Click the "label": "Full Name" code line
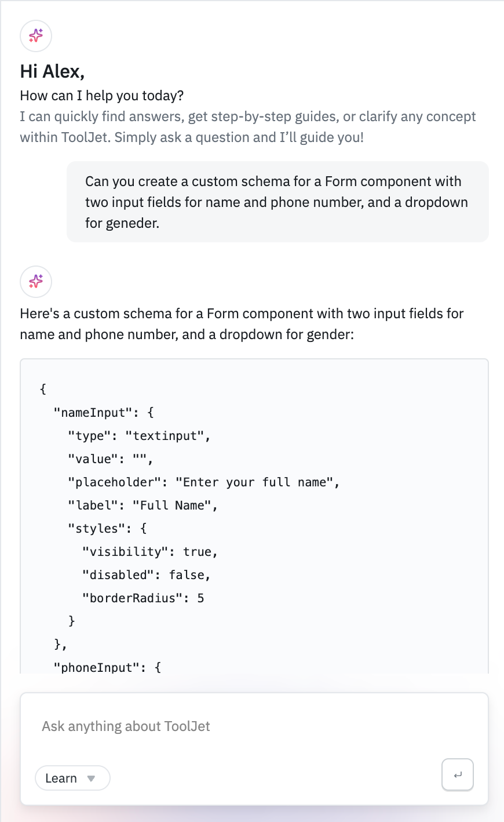 point(143,505)
